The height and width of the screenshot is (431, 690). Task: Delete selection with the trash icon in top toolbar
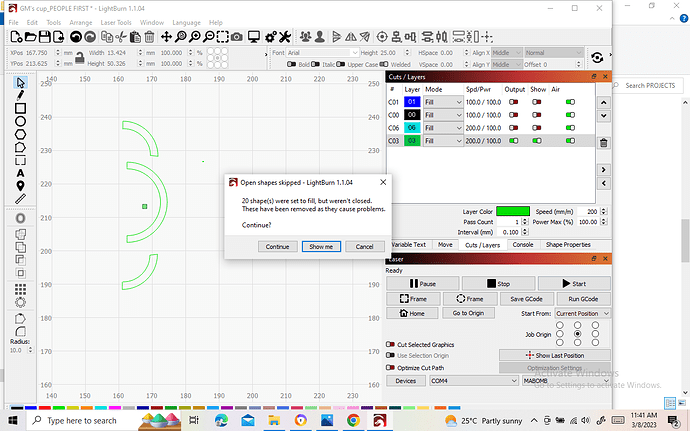(149, 37)
